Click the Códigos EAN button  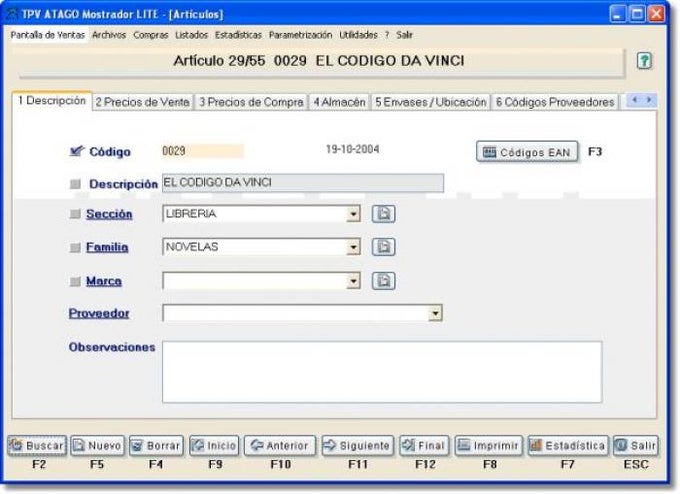(x=527, y=152)
